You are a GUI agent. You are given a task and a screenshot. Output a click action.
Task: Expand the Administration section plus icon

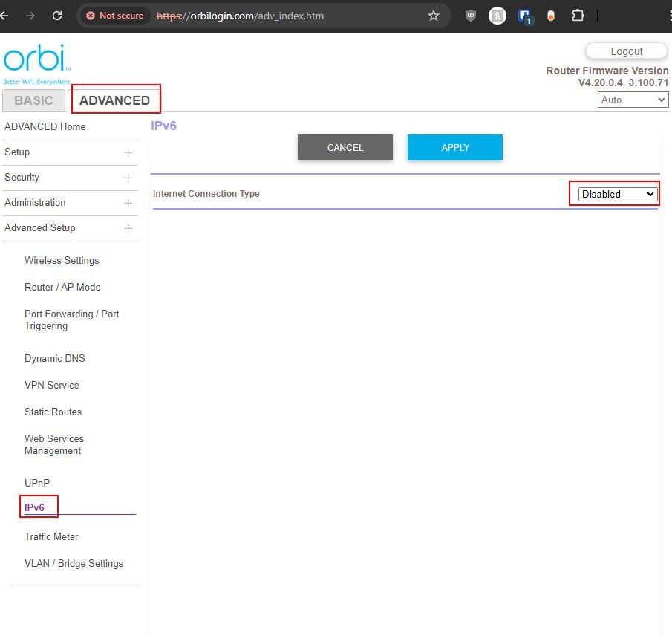pyautogui.click(x=128, y=203)
